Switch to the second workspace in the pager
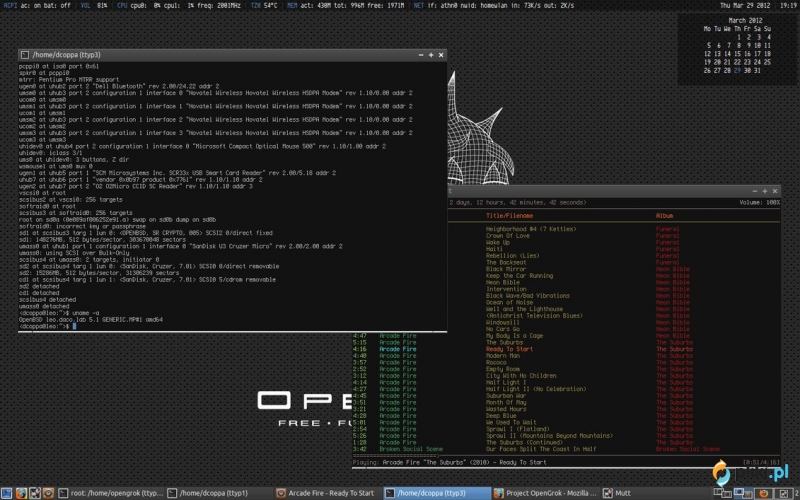 pos(742,493)
